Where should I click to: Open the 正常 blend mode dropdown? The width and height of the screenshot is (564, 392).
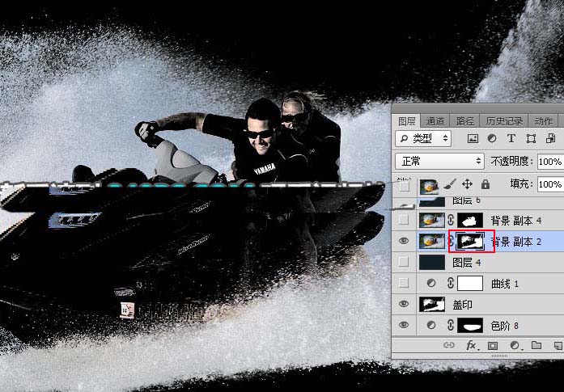point(439,162)
